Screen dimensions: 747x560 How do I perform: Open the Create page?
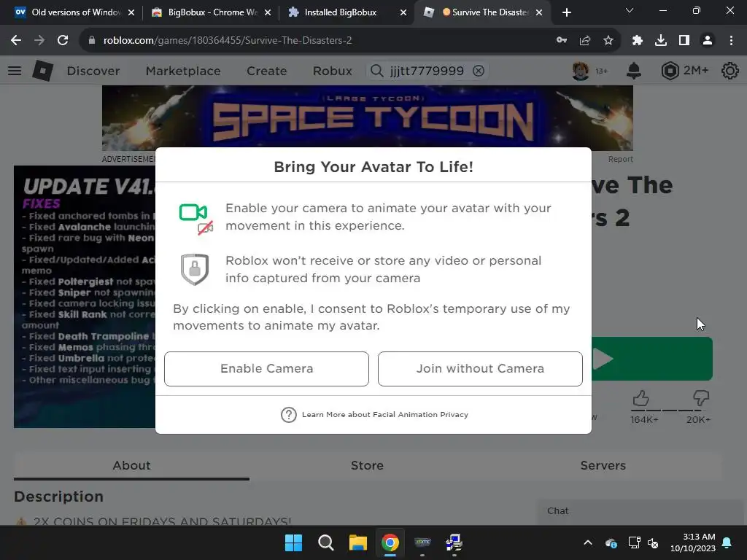pyautogui.click(x=267, y=71)
